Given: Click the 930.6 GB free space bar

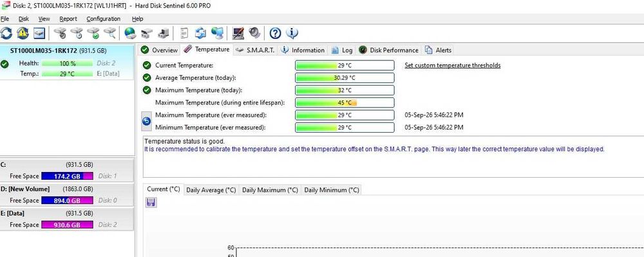Looking at the screenshot, I should (68, 225).
